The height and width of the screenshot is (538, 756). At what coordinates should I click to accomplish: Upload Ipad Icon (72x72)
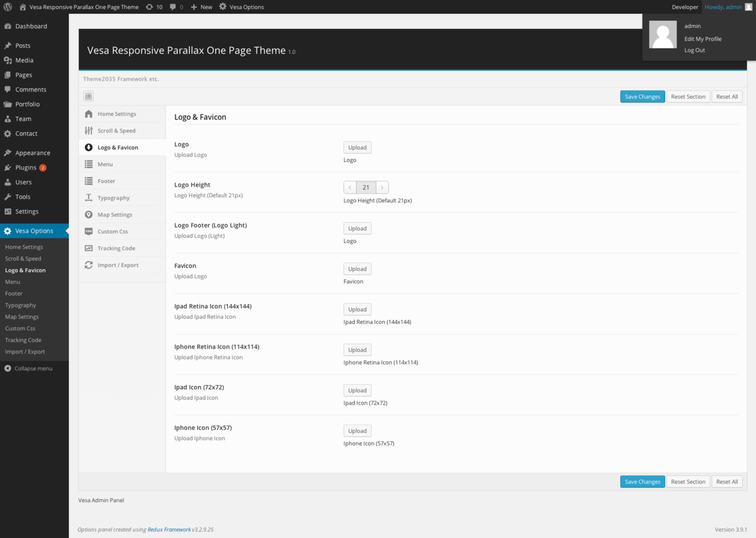357,390
